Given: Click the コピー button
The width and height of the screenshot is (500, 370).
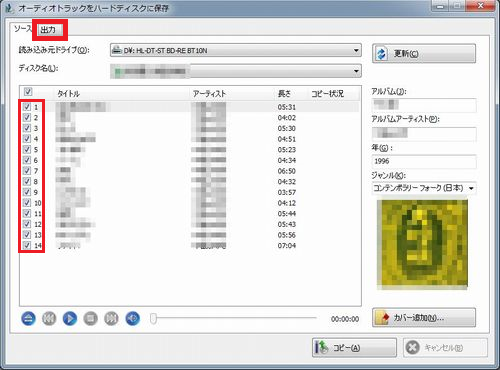Looking at the screenshot, I should 354,348.
